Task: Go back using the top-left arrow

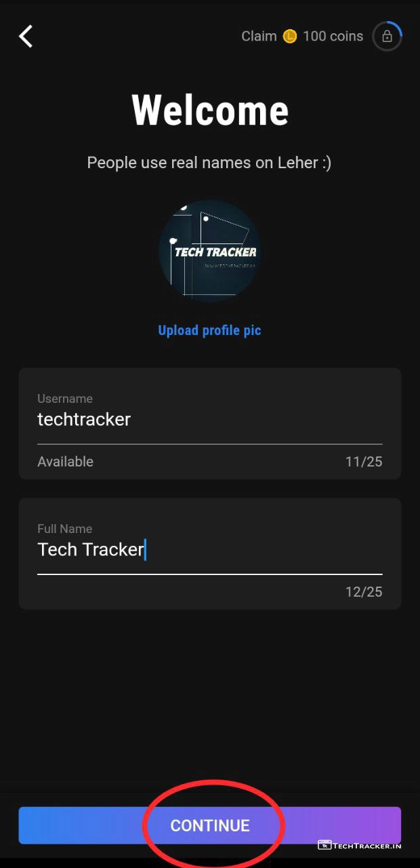Action: [x=26, y=36]
